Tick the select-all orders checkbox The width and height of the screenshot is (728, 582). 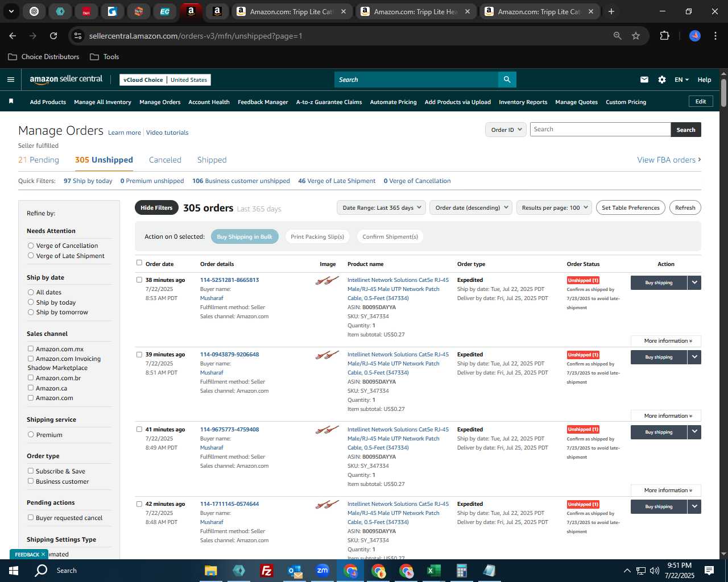pos(139,263)
